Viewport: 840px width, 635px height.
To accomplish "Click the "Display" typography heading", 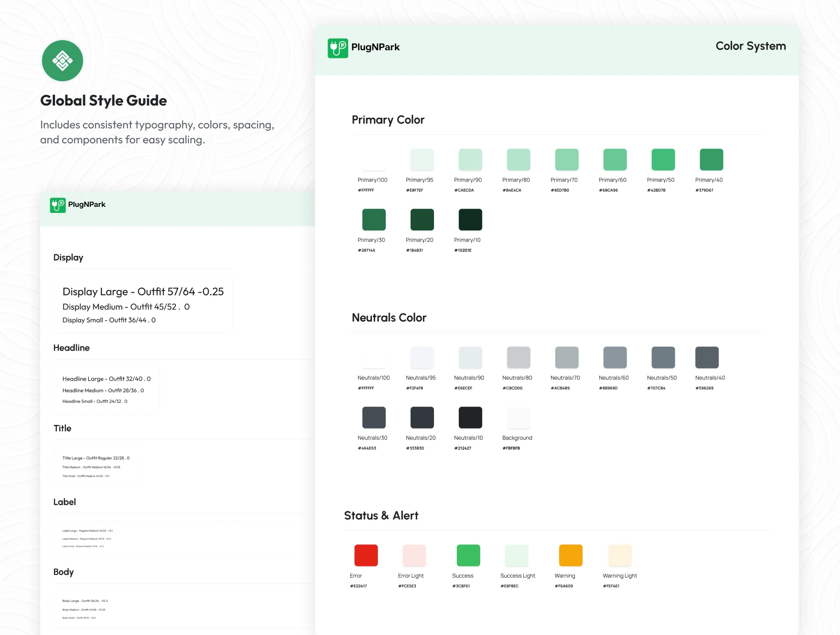I will pyautogui.click(x=68, y=258).
